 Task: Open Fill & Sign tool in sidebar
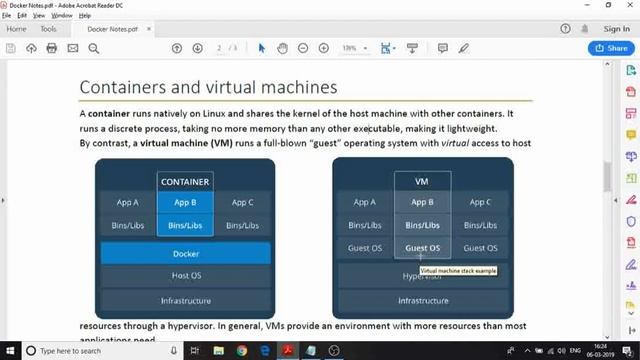[x=631, y=264]
